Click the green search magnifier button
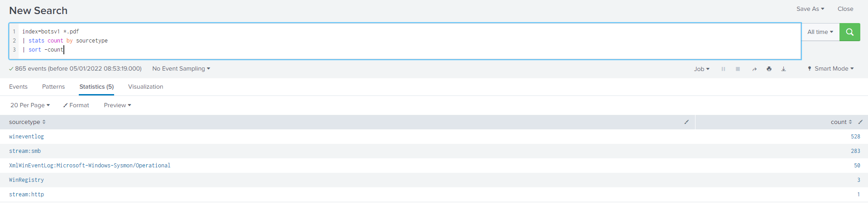 849,32
